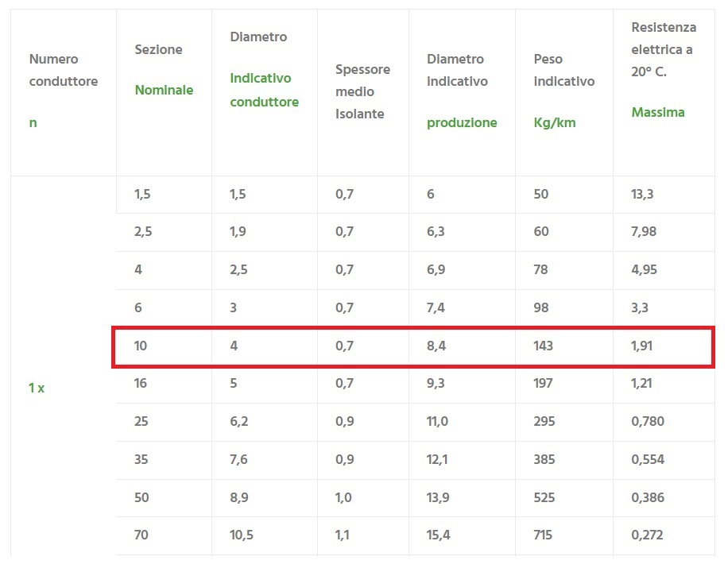The image size is (728, 572).
Task: Select the '1 x' conductor number cell
Action: [37, 388]
